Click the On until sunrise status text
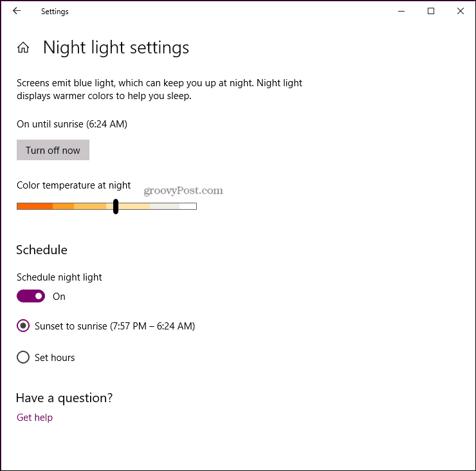The width and height of the screenshot is (476, 471). (x=72, y=124)
